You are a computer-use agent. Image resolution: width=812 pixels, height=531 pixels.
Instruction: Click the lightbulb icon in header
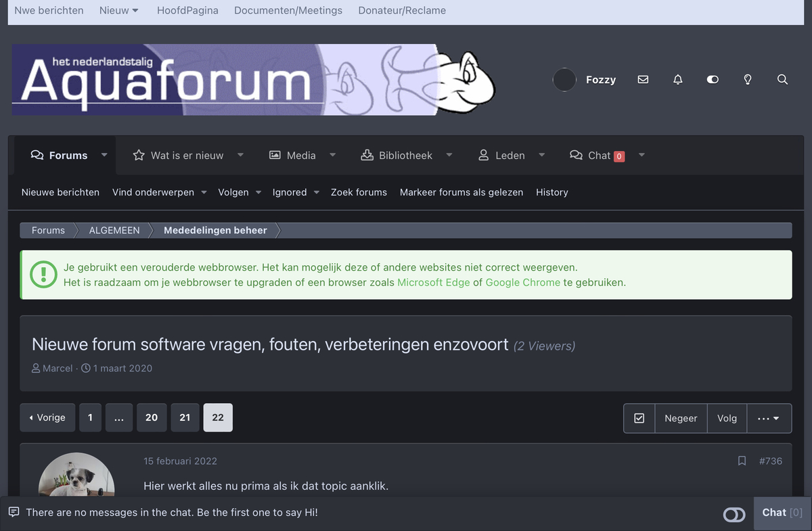coord(748,80)
